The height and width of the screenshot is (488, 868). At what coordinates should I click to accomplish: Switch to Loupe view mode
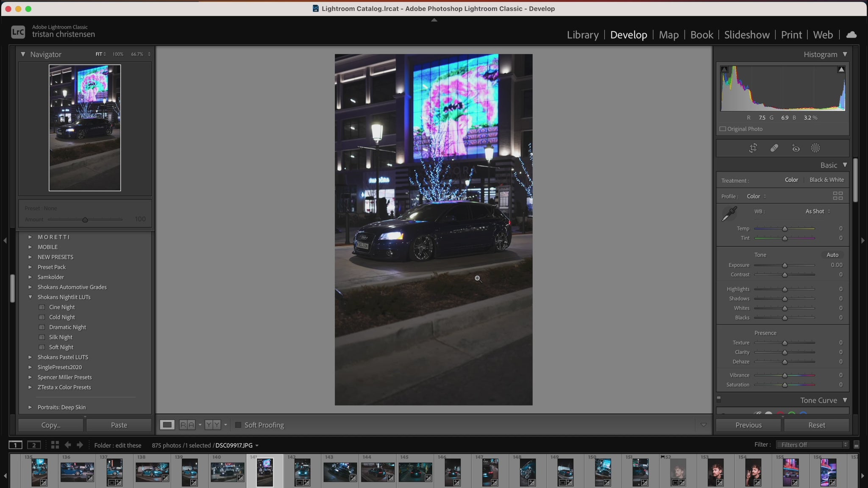click(x=167, y=425)
